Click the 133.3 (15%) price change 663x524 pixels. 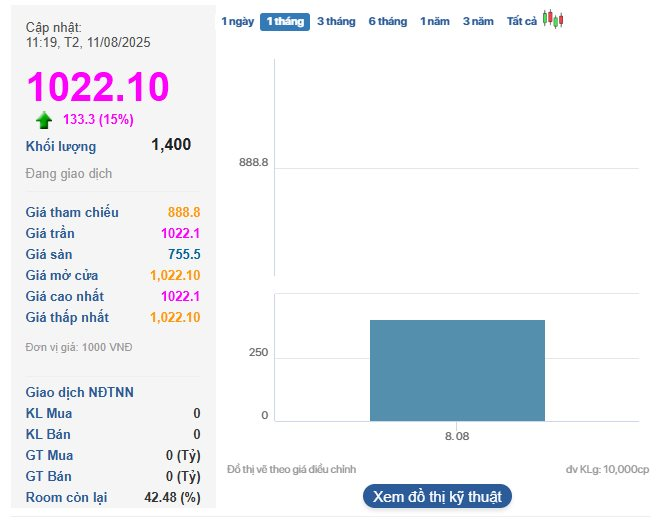point(98,119)
